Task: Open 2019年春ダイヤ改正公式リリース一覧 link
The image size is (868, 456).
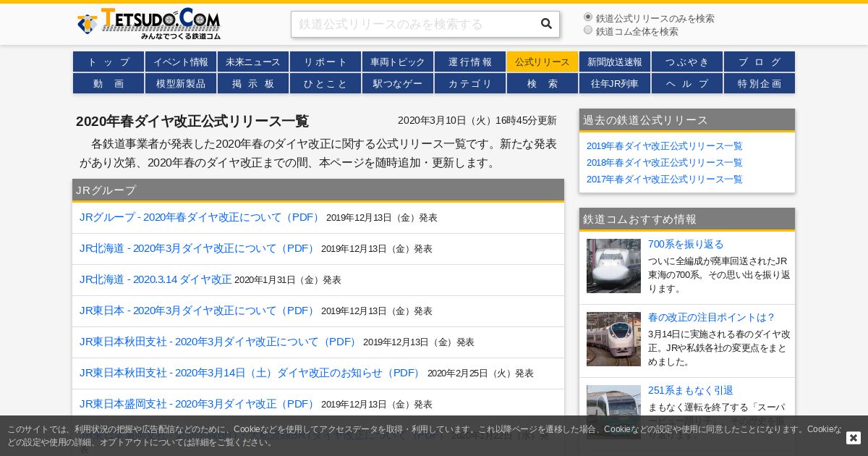Action: click(665, 145)
